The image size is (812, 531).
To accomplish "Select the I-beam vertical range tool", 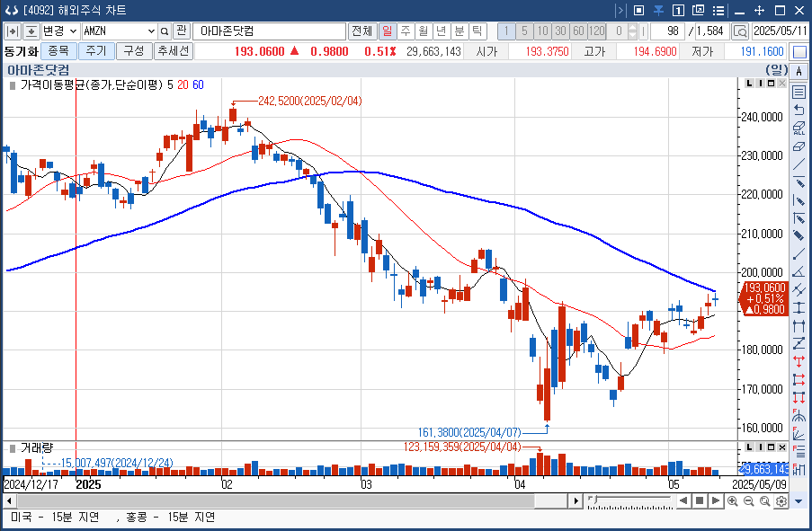I will click(799, 307).
